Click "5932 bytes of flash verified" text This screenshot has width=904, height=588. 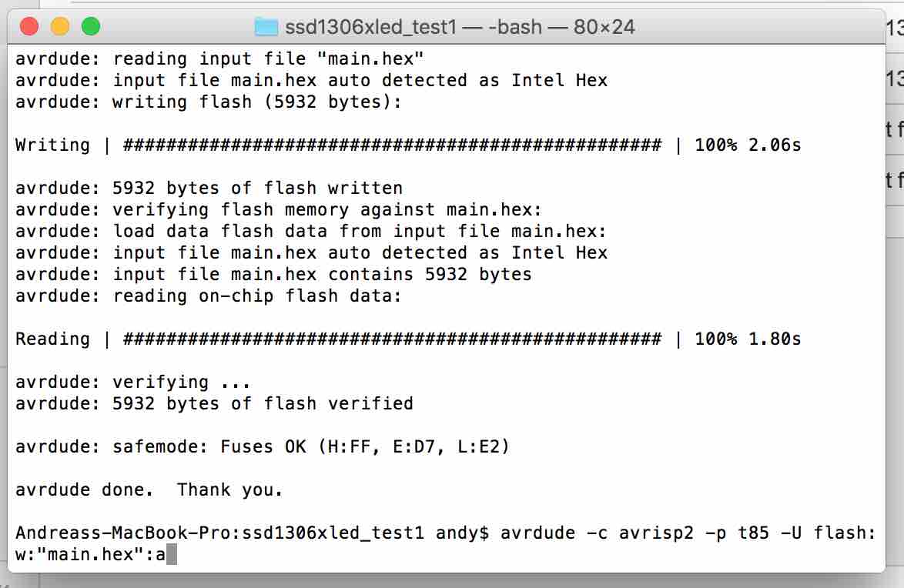point(263,403)
